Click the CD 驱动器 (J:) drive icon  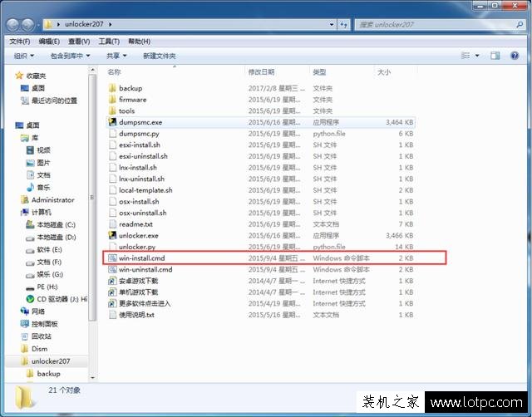(x=30, y=299)
